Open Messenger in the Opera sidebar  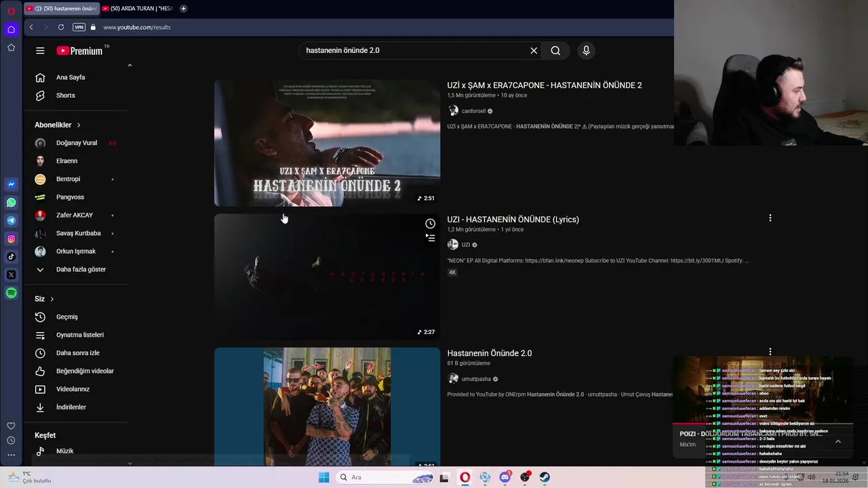(12, 184)
